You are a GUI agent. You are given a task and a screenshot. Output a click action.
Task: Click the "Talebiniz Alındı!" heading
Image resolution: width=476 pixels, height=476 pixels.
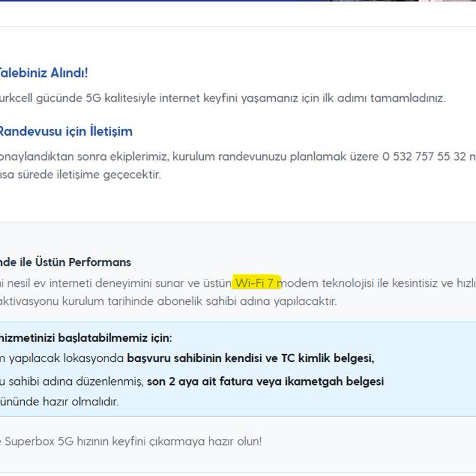tap(43, 73)
